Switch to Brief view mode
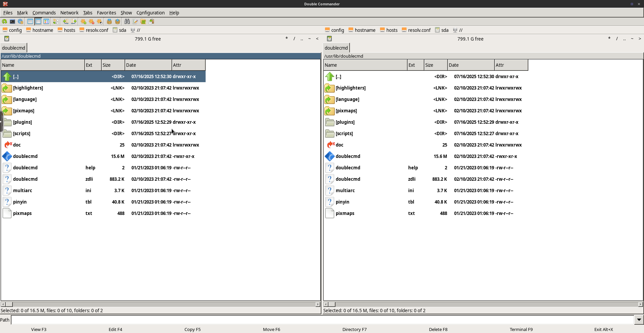Viewport: 644px width, 333px height. click(x=30, y=21)
